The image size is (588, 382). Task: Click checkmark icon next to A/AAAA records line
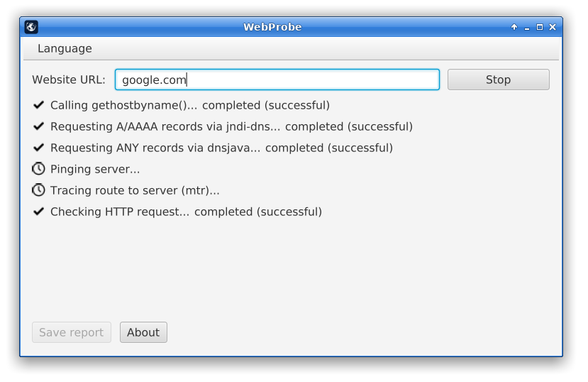click(x=38, y=126)
